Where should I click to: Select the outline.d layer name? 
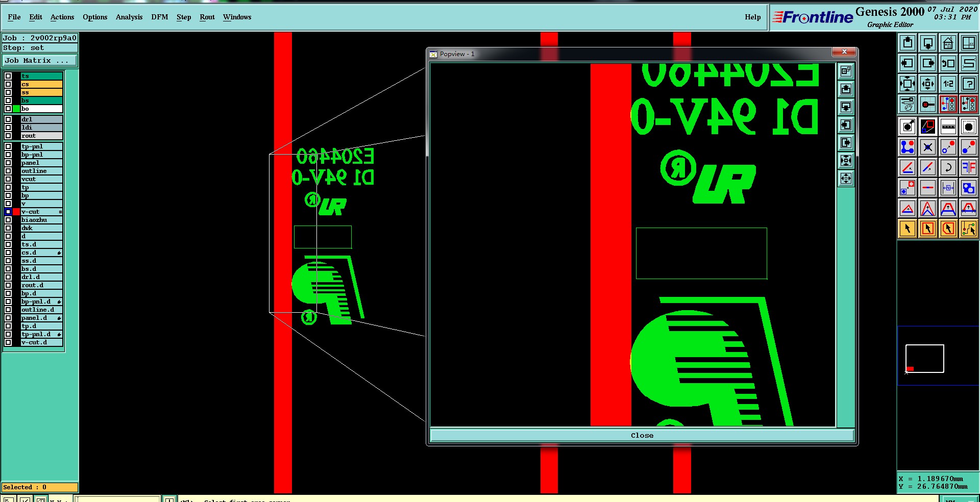pyautogui.click(x=41, y=310)
